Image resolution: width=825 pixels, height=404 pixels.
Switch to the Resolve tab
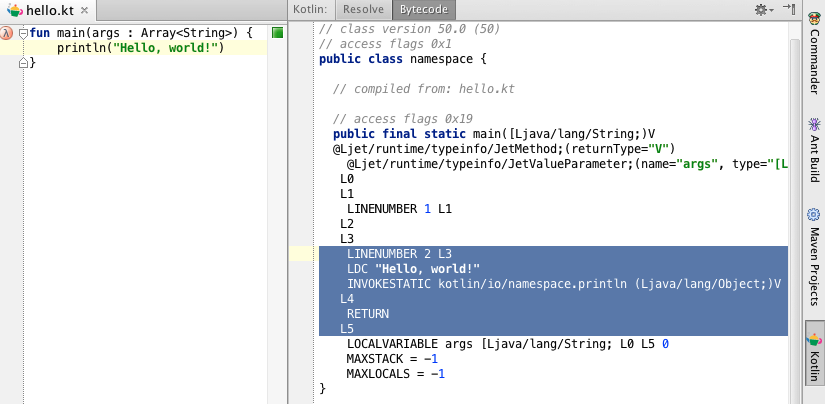point(363,9)
